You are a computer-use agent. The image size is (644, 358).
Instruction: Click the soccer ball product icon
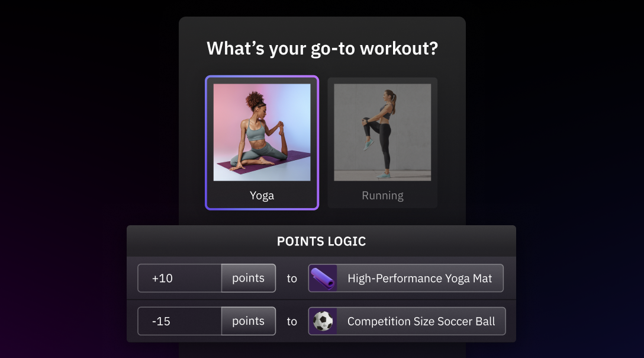[323, 321]
